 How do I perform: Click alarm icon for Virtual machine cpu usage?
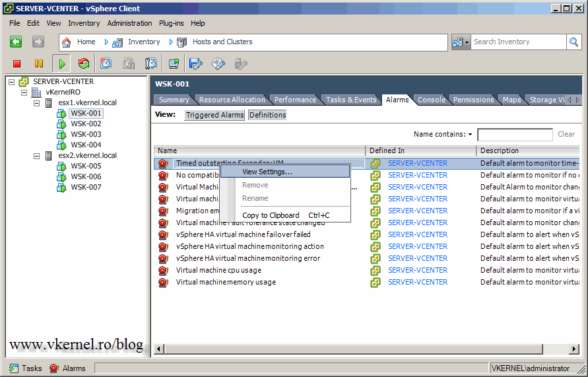pyautogui.click(x=163, y=271)
